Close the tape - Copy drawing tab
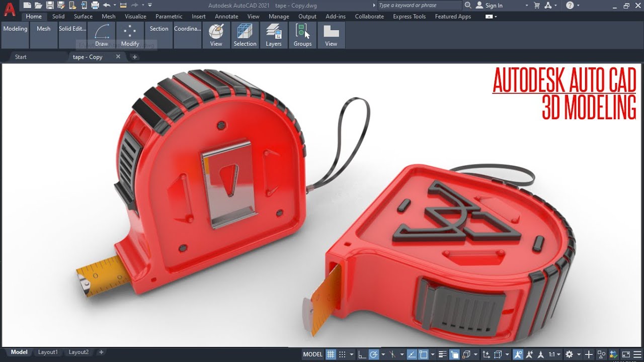This screenshot has height=362, width=644. pos(118,57)
